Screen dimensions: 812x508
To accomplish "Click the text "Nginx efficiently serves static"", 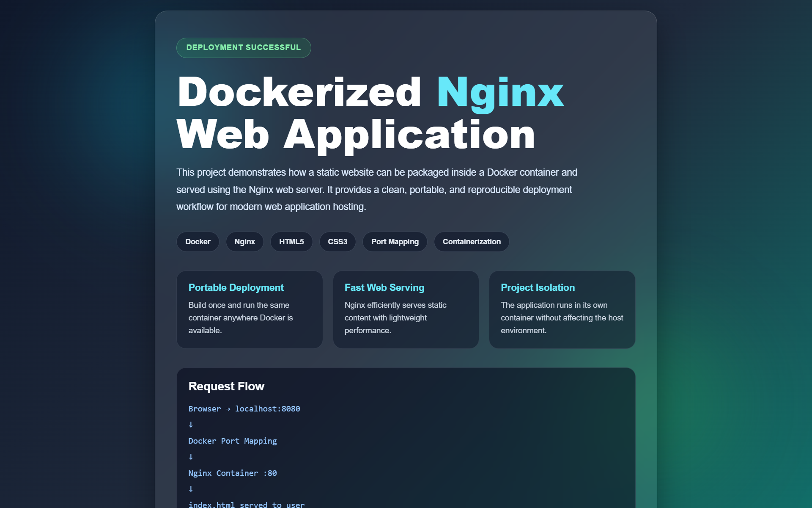I will pos(395,305).
